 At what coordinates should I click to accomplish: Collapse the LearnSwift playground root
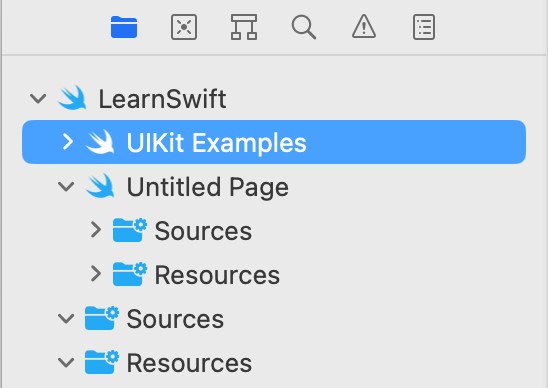pos(38,99)
